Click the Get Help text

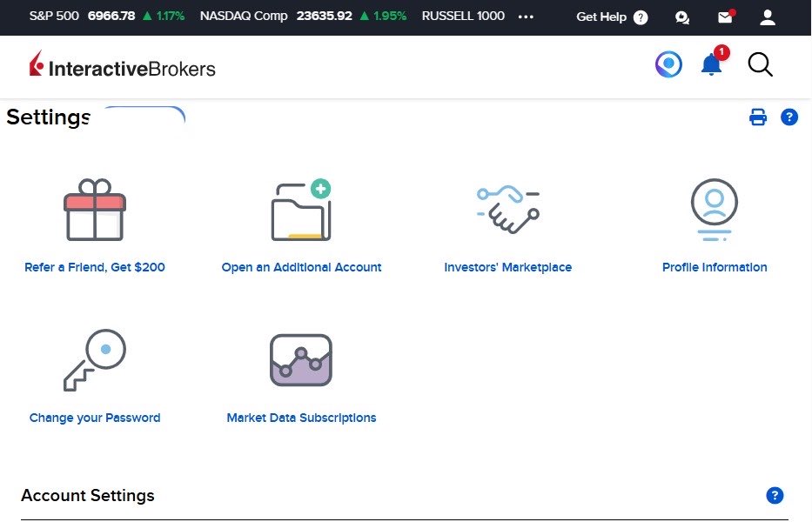601,17
